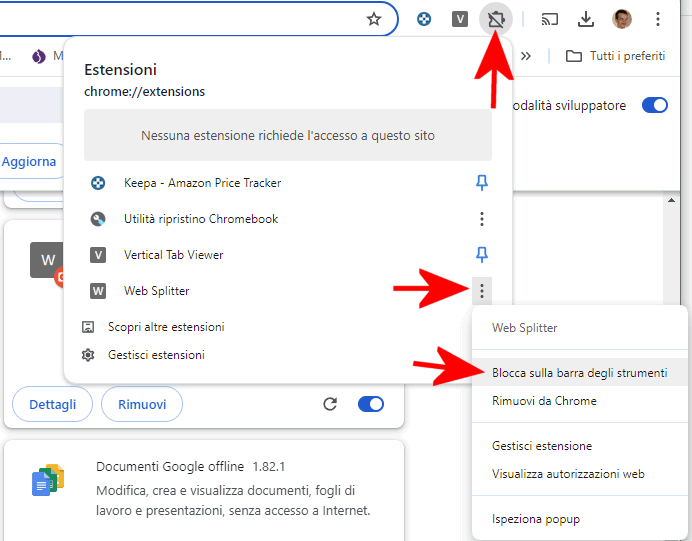Choose Rimuovi da Chrome
This screenshot has width=692, height=541.
(x=579, y=401)
